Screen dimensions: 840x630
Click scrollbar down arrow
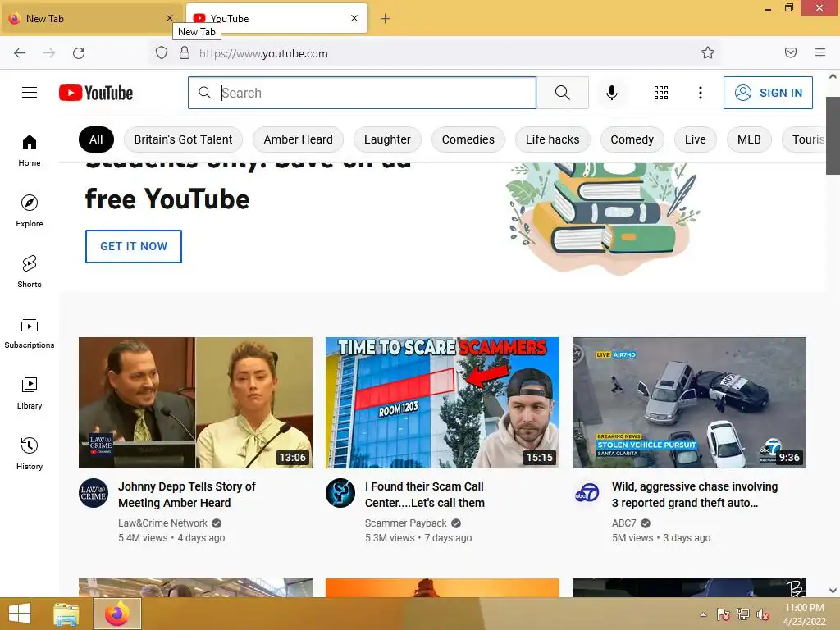(833, 591)
